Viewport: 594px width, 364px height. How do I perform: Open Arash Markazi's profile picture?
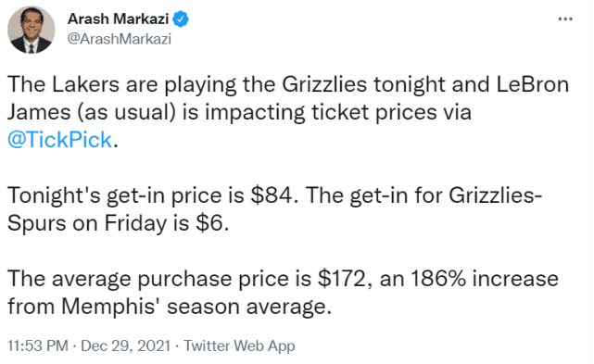(32, 30)
